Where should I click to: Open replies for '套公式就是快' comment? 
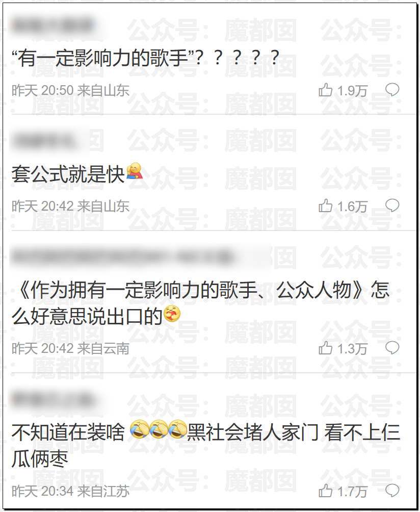coord(392,206)
